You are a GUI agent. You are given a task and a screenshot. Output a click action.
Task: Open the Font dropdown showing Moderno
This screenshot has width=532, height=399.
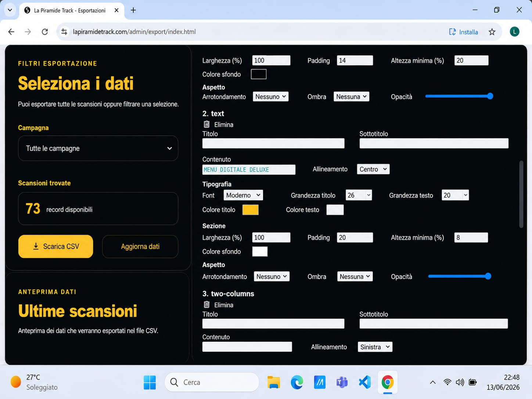click(x=243, y=195)
